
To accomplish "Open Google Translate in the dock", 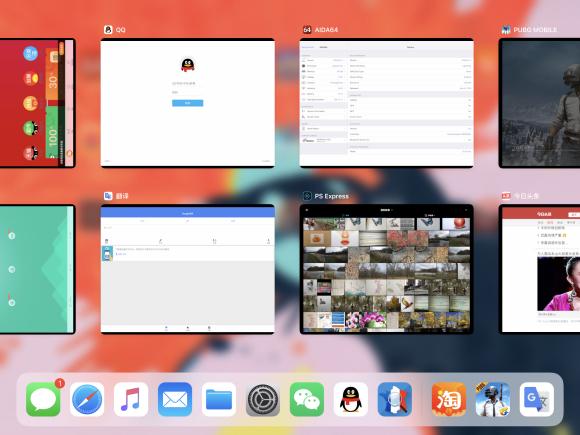I will coord(537,399).
